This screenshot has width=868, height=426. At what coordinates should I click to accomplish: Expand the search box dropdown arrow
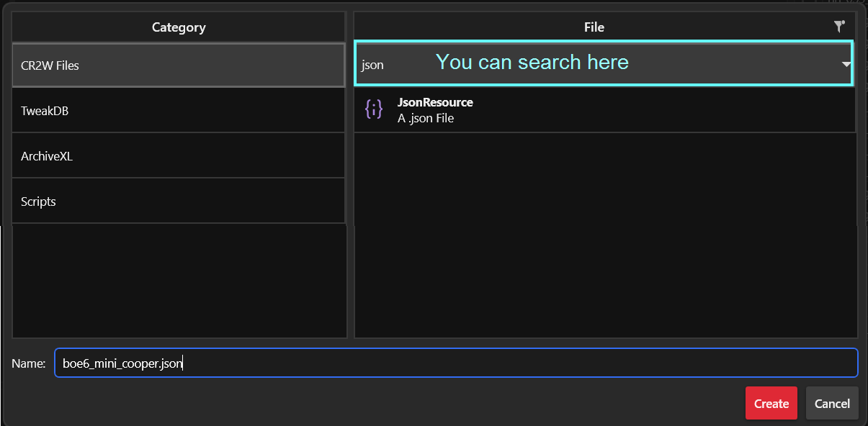tap(846, 65)
